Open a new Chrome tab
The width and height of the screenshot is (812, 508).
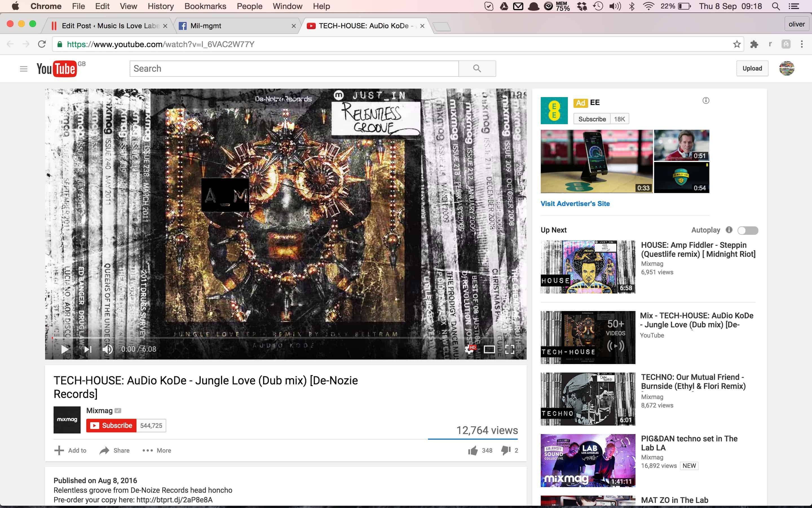[x=442, y=26]
